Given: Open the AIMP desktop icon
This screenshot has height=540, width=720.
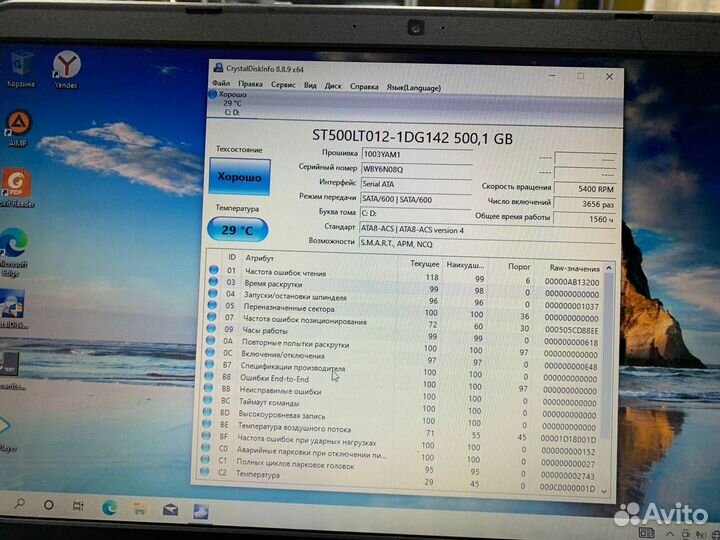Looking at the screenshot, I should [18, 129].
